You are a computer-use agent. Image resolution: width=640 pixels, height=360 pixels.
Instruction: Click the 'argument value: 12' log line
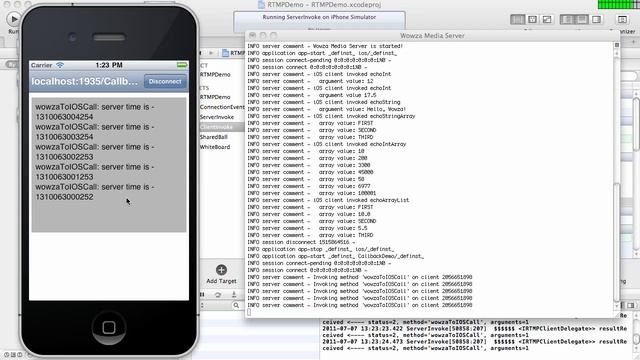(310, 81)
